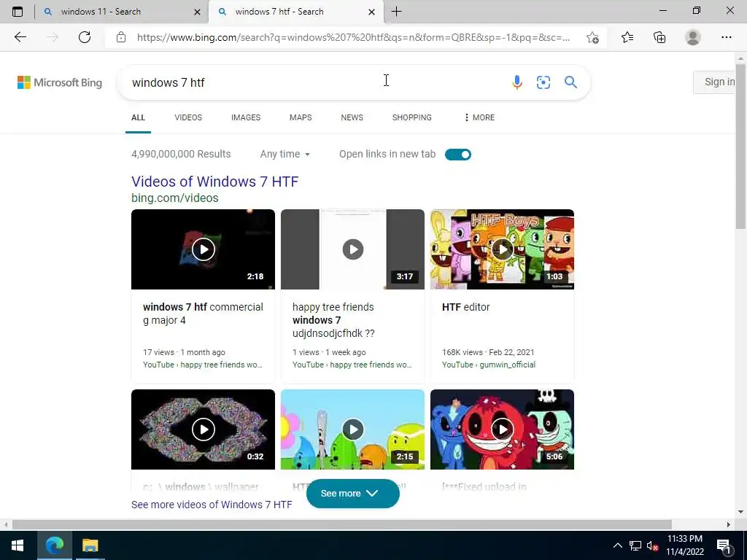The image size is (747, 560).
Task: Add this page to favorites star icon
Action: tap(592, 37)
